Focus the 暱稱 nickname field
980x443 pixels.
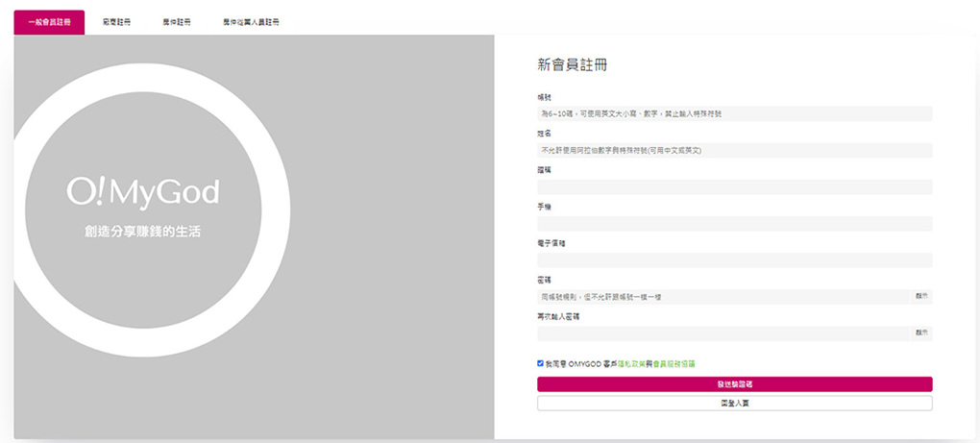[x=734, y=186]
